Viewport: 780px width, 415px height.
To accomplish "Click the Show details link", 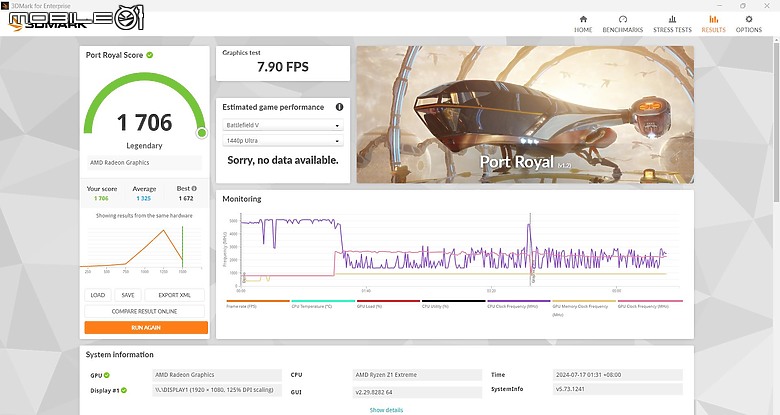I will (x=387, y=410).
